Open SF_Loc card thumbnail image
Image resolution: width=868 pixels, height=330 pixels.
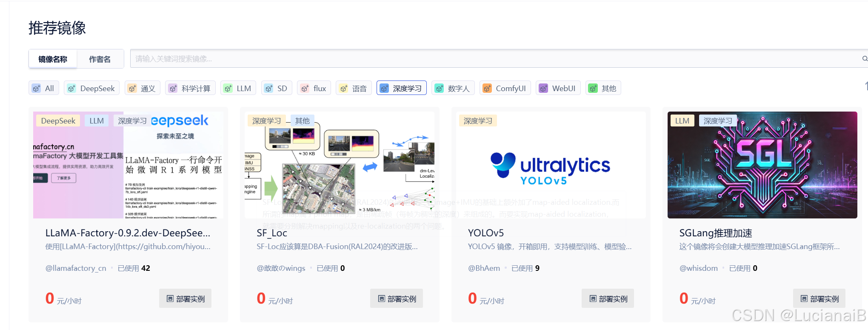point(340,165)
